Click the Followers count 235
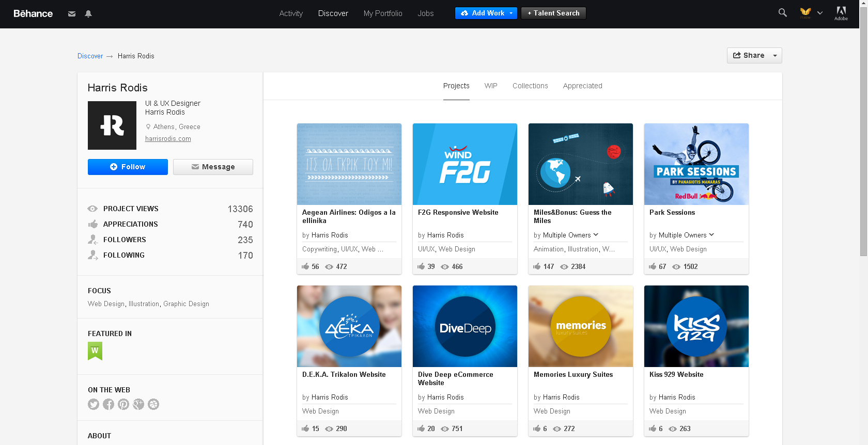 click(x=245, y=240)
